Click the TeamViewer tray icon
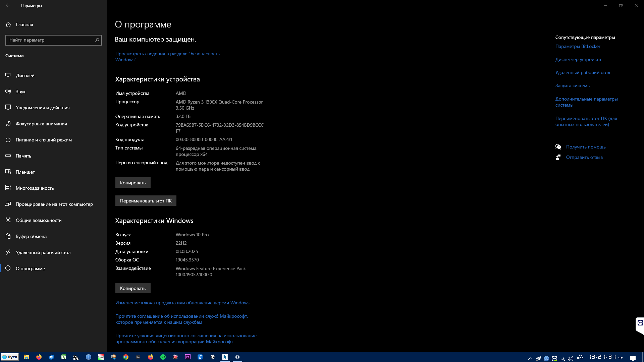 (554, 358)
